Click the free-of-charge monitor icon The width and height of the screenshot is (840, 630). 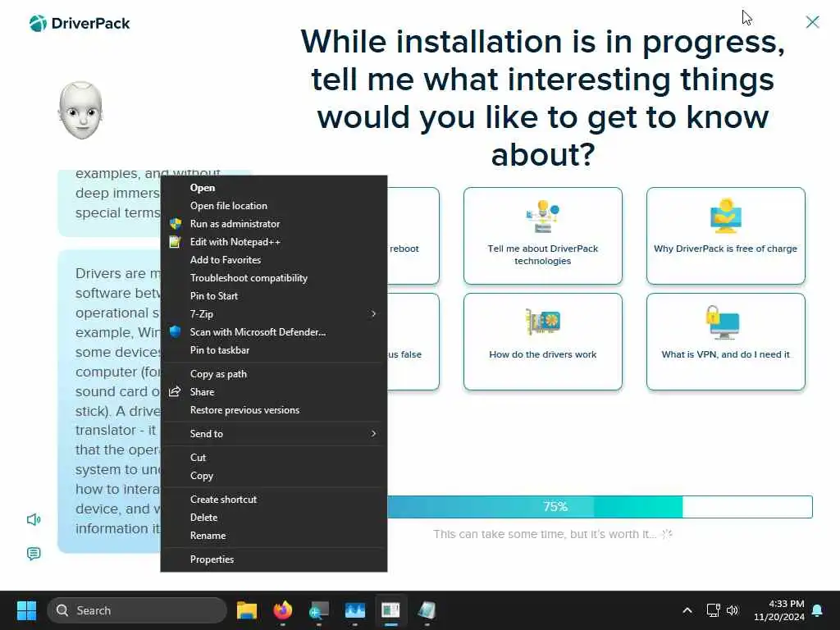click(725, 216)
